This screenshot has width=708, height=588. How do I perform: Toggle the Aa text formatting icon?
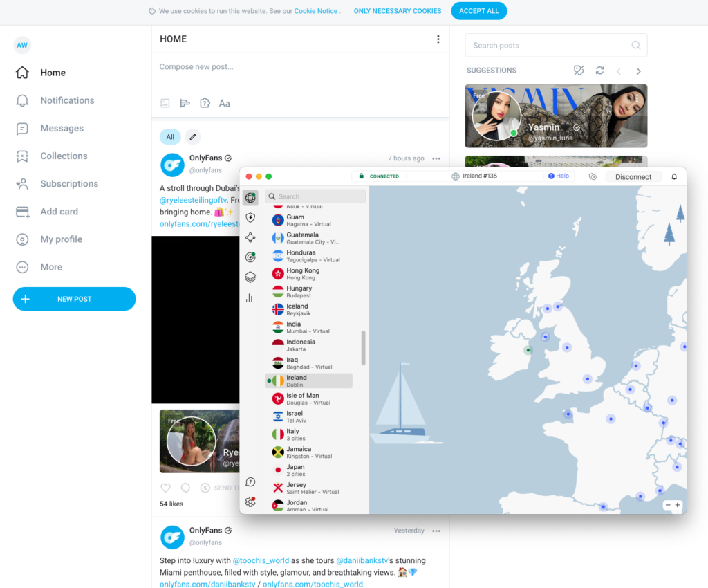pyautogui.click(x=225, y=104)
